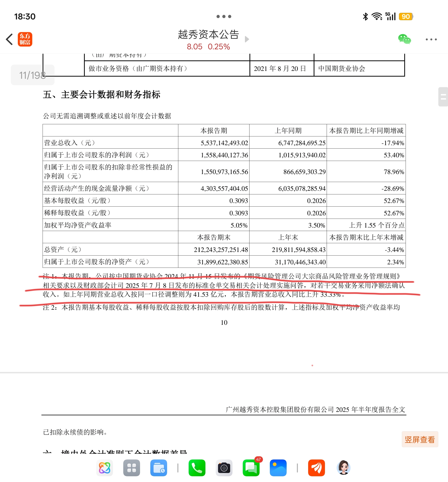
Task: Open the green Phone app in dock
Action: tap(197, 468)
